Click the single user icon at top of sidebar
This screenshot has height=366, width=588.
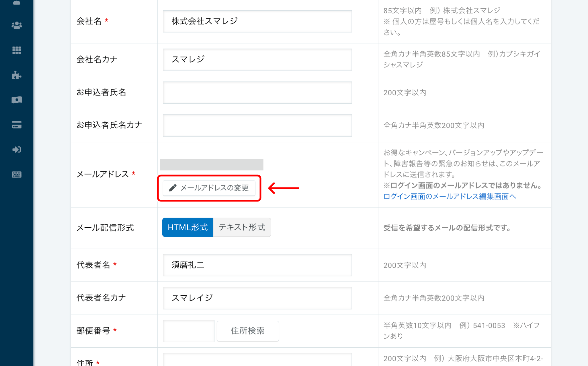(x=17, y=2)
